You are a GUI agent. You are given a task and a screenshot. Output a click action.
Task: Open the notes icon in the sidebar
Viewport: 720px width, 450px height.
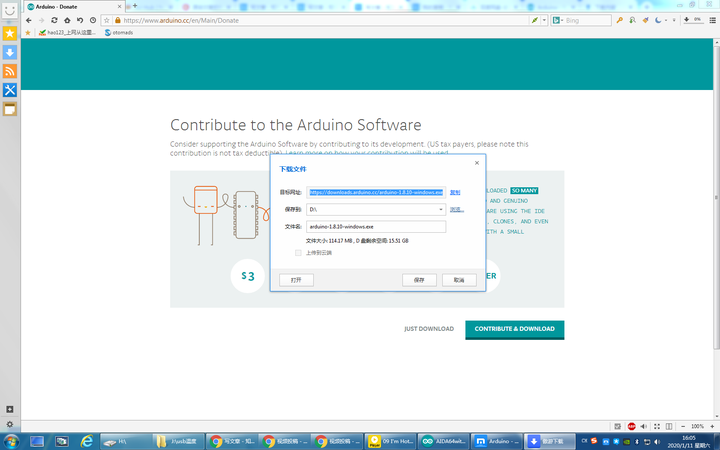point(10,109)
